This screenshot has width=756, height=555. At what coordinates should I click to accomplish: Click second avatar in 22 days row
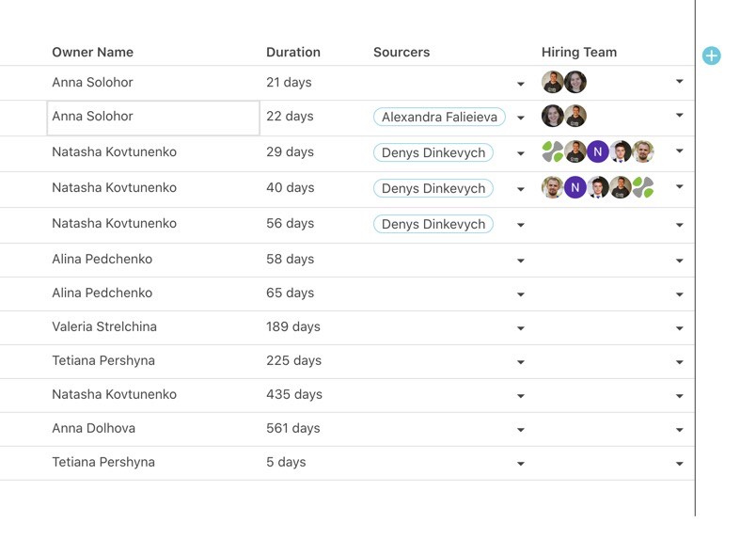pos(575,116)
